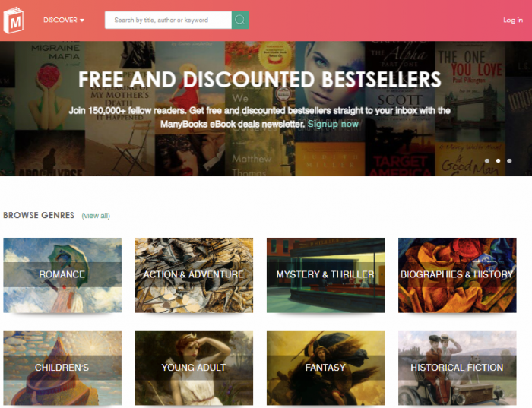The width and height of the screenshot is (532, 408).
Task: Select third carousel slide dot
Action: click(x=509, y=161)
